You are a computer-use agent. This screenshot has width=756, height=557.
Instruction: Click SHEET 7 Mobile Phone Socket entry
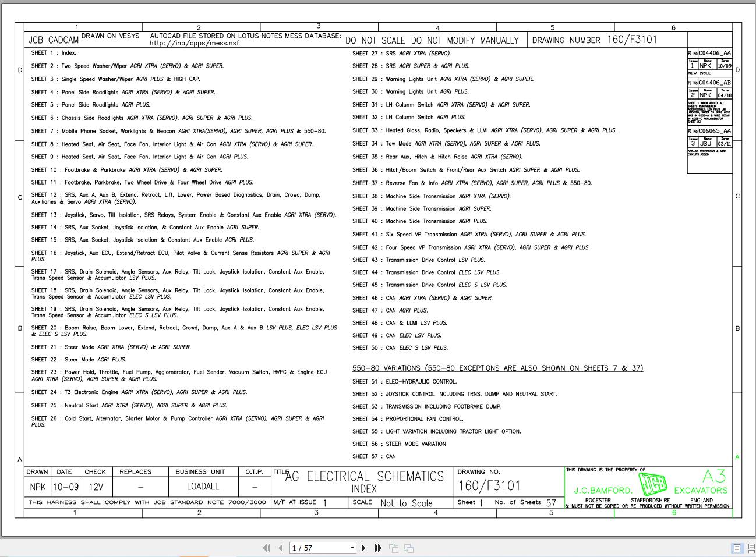[x=179, y=131]
